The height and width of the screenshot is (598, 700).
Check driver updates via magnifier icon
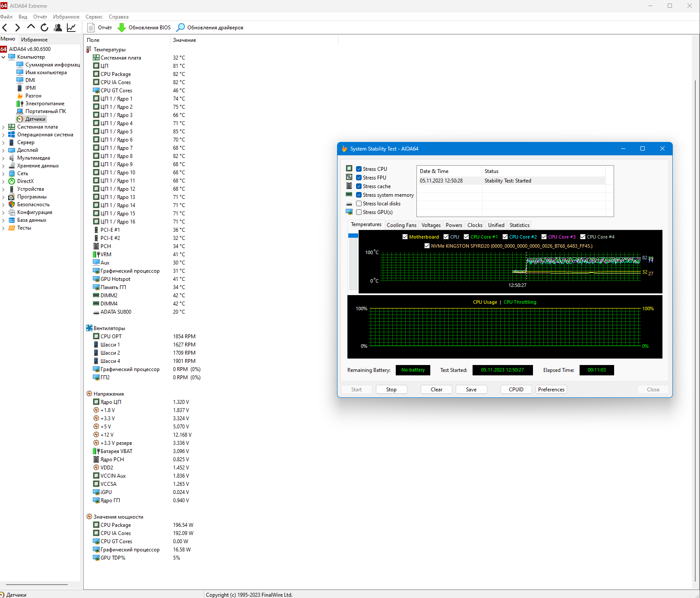[181, 27]
